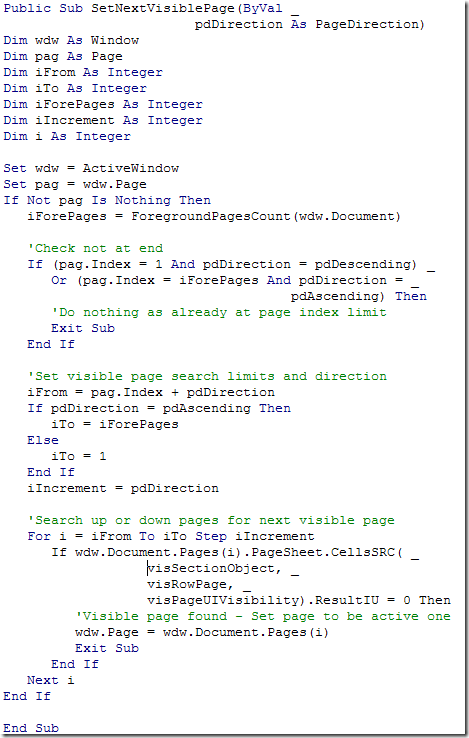
Task: Click the "visSectionObject, _" argument line
Action: pos(223,569)
